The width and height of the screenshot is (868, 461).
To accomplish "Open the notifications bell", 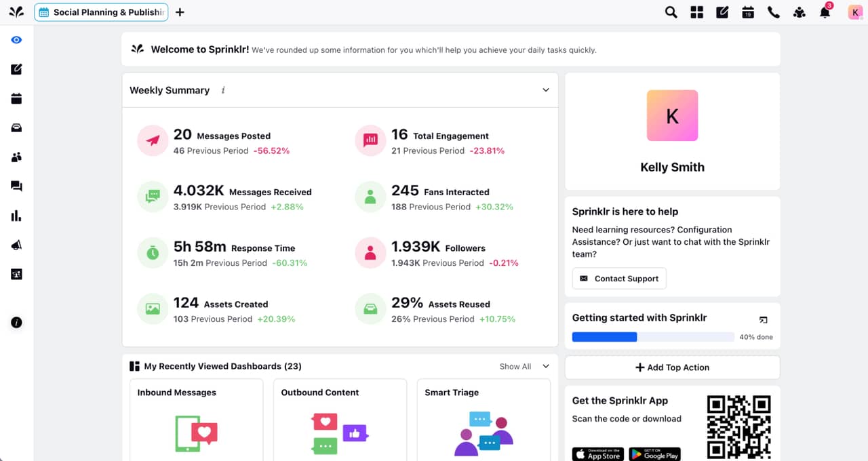I will [x=825, y=12].
